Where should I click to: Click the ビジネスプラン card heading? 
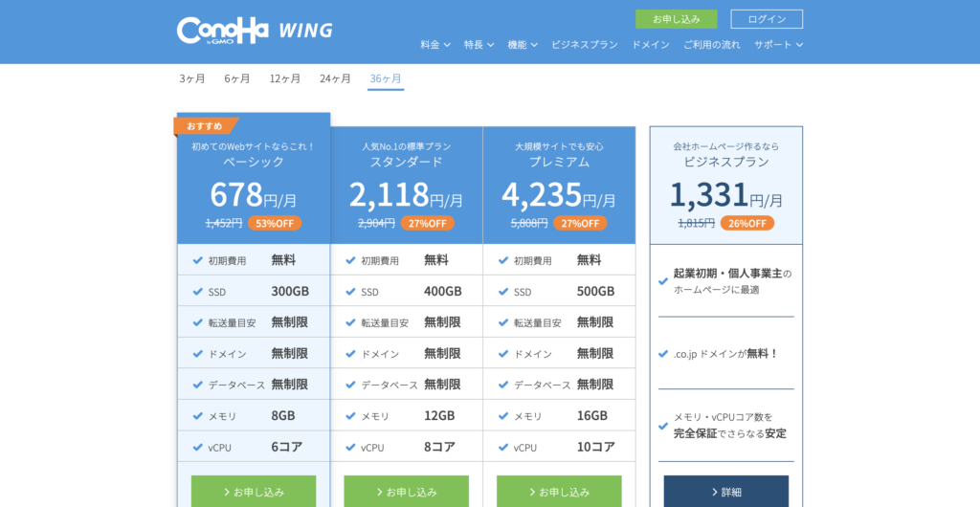(726, 163)
